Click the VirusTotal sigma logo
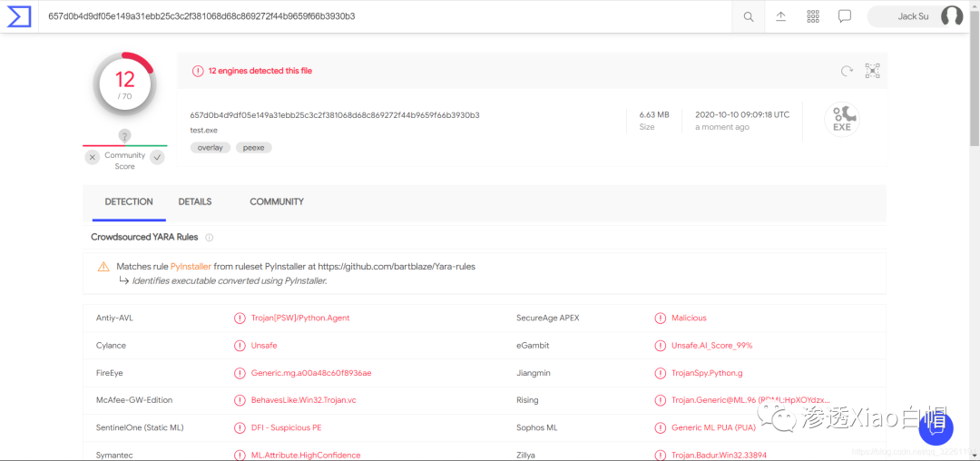The width and height of the screenshot is (980, 461). pyautogui.click(x=19, y=16)
